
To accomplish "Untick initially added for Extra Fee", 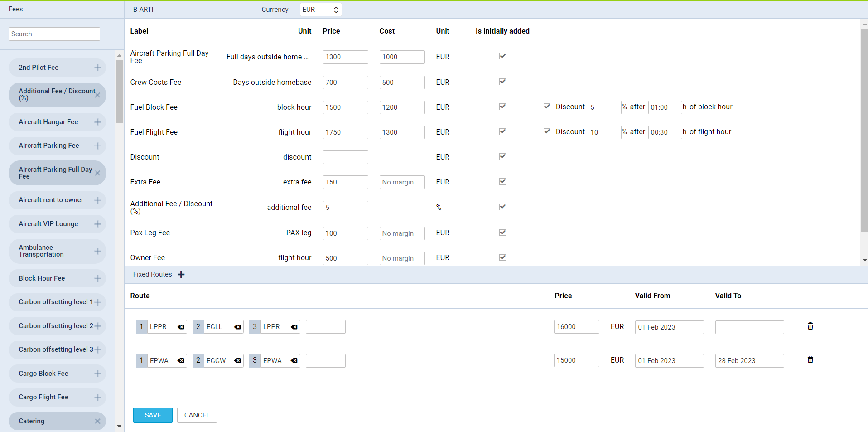I will [502, 181].
